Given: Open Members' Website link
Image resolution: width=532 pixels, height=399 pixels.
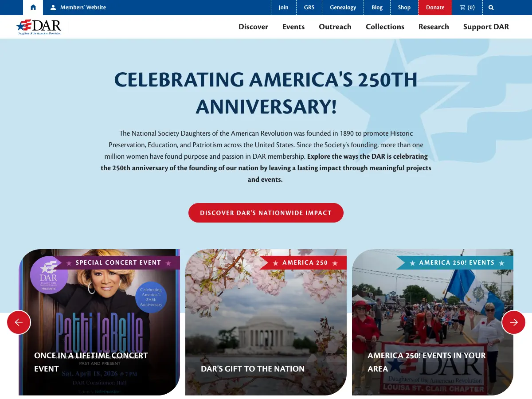Looking at the screenshot, I should [x=78, y=8].
